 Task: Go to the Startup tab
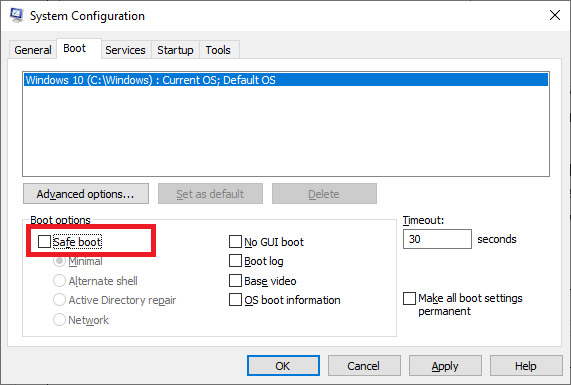click(175, 50)
